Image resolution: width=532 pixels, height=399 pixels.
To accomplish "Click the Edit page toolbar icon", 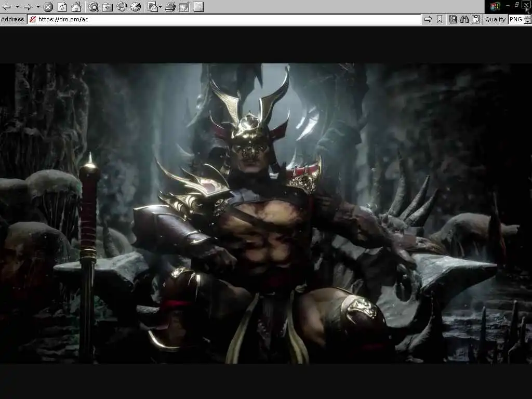I will [184, 6].
